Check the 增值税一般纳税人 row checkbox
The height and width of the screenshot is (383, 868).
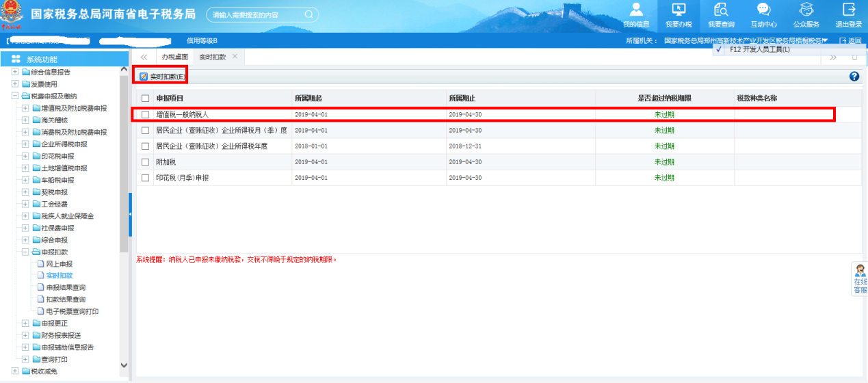click(x=145, y=115)
